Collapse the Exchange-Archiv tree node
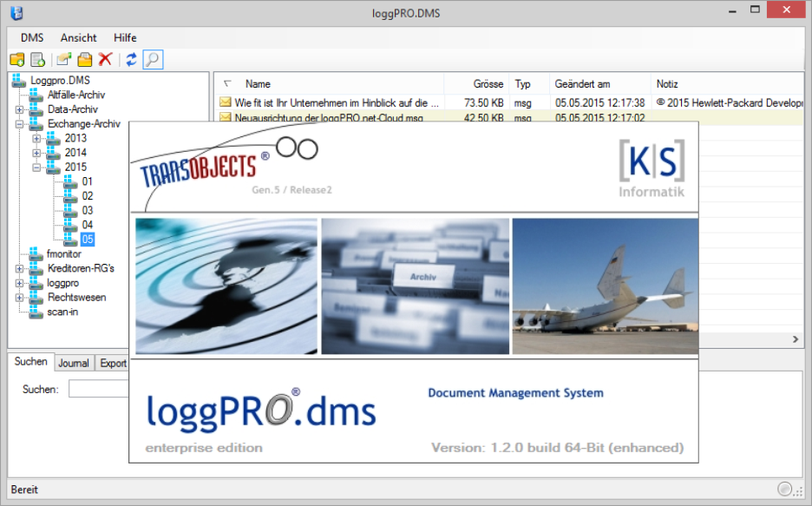 [19, 124]
